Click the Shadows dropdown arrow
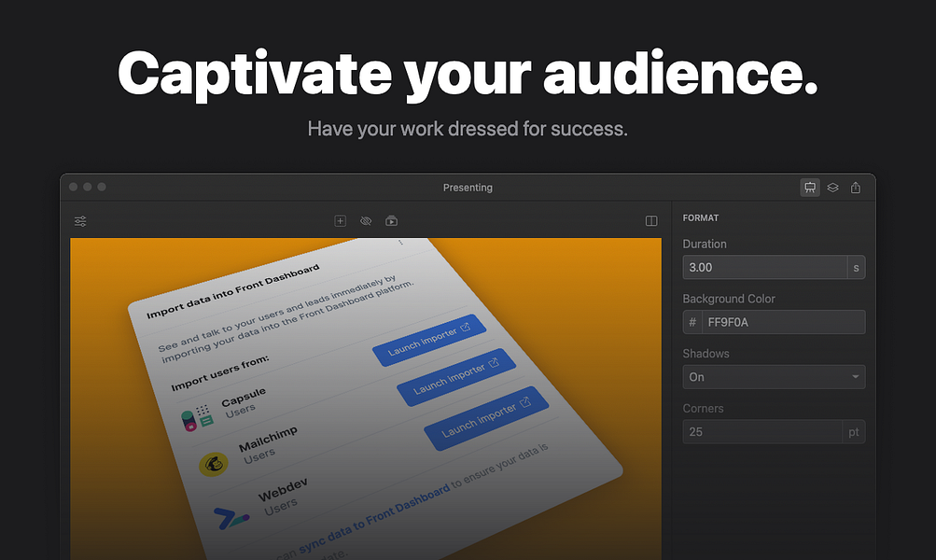Screen dimensions: 936x560 tap(855, 377)
